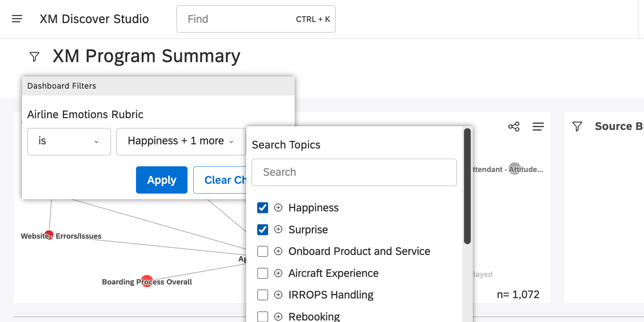The width and height of the screenshot is (644, 322).
Task: Check the Onboard Product and Service checkbox
Action: [x=263, y=251]
